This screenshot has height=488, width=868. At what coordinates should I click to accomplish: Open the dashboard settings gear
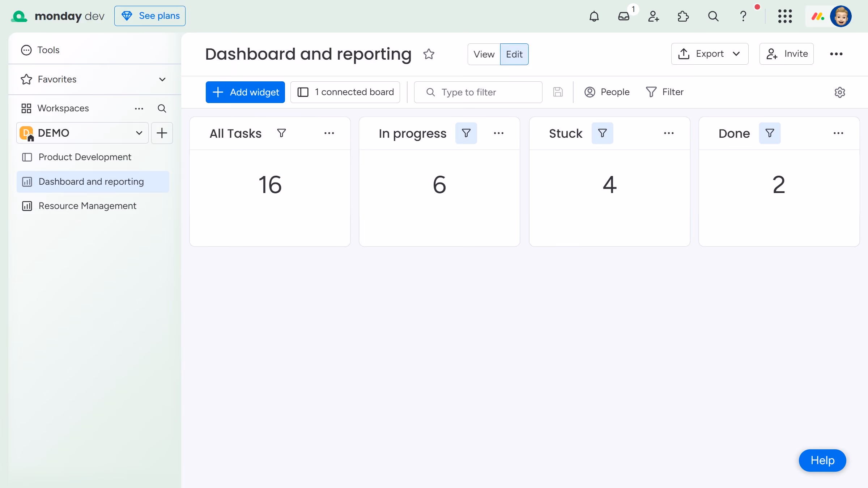[x=840, y=92]
